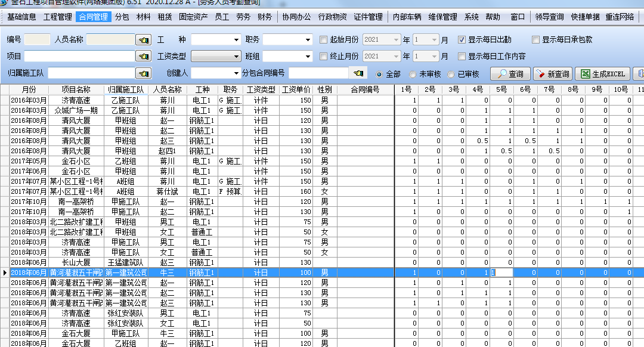Click the lookup icon beside 项目 field
Image resolution: width=644 pixels, height=347 pixels.
(x=143, y=57)
